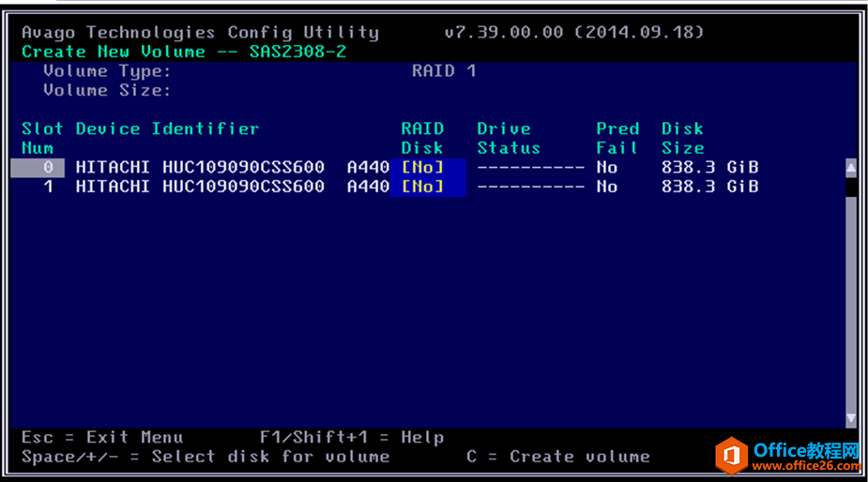Click the RAID Disk column header
Image resolution: width=868 pixels, height=482 pixels.
[x=422, y=139]
